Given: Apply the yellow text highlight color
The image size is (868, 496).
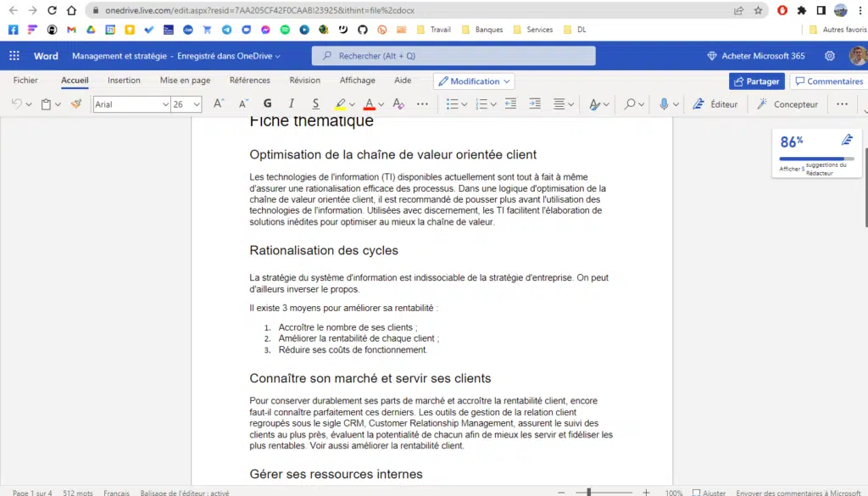Looking at the screenshot, I should (340, 104).
